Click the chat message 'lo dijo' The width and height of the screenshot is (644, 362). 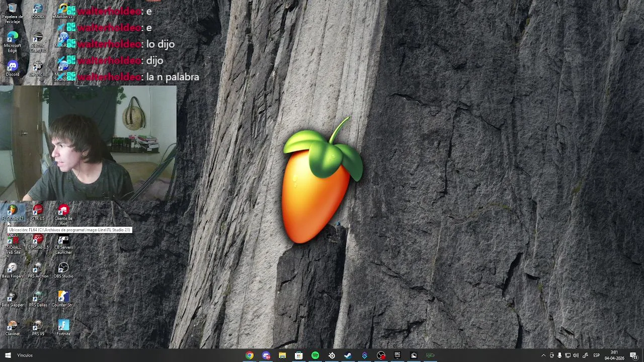[x=160, y=44]
